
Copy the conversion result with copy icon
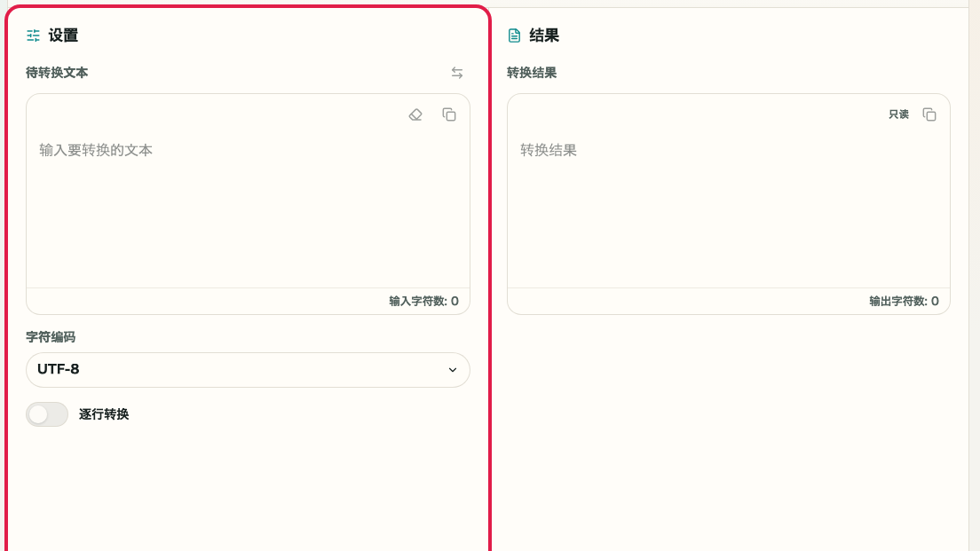coord(929,115)
